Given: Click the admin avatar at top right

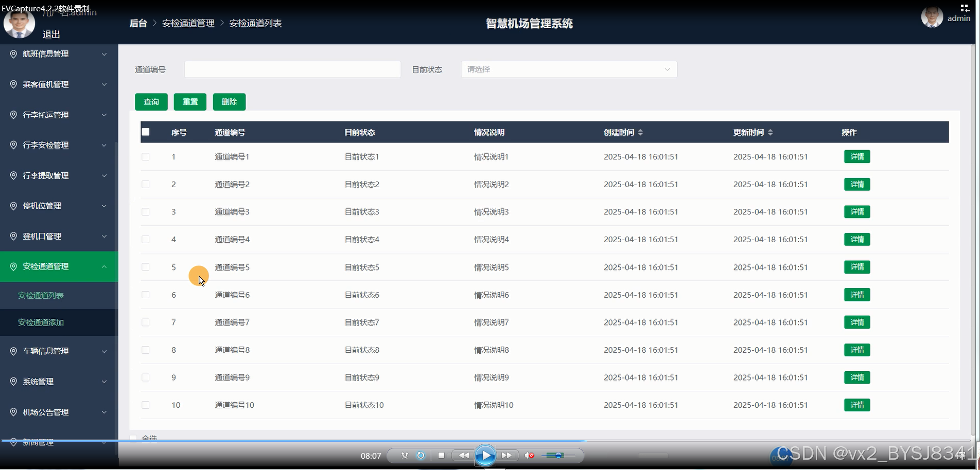Looking at the screenshot, I should pyautogui.click(x=932, y=17).
